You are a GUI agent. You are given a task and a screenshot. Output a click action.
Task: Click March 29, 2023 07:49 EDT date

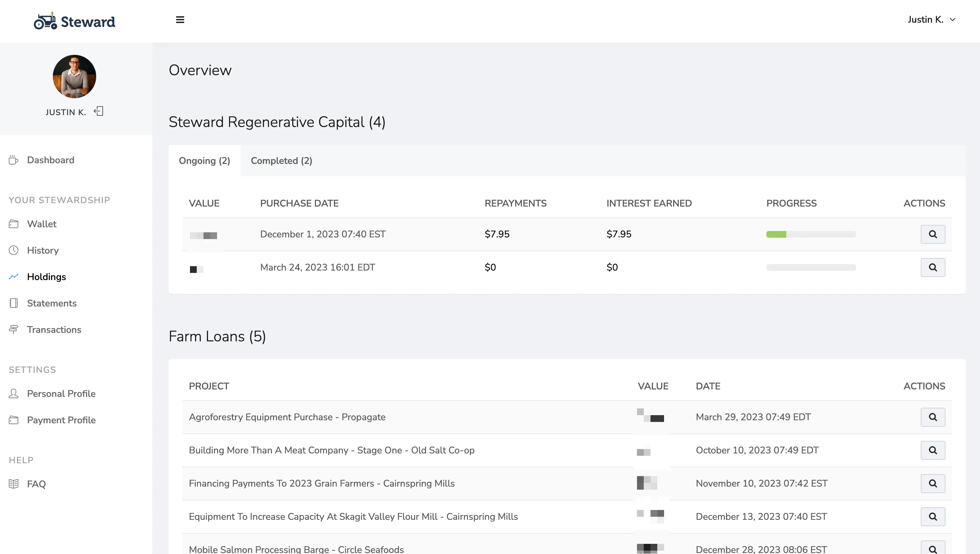(753, 417)
